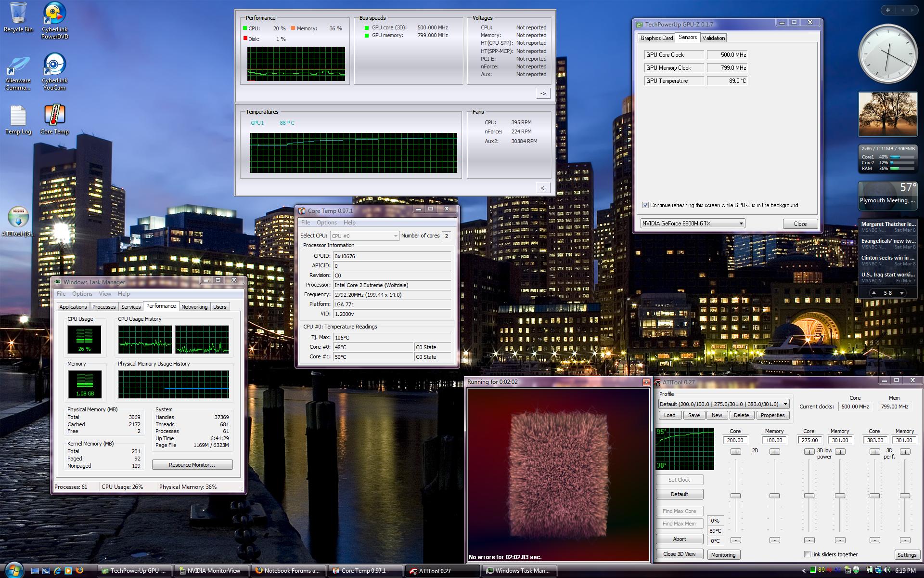This screenshot has height=578, width=924.
Task: Click the 3D low power Memory slider thumb
Action: pyautogui.click(x=840, y=496)
